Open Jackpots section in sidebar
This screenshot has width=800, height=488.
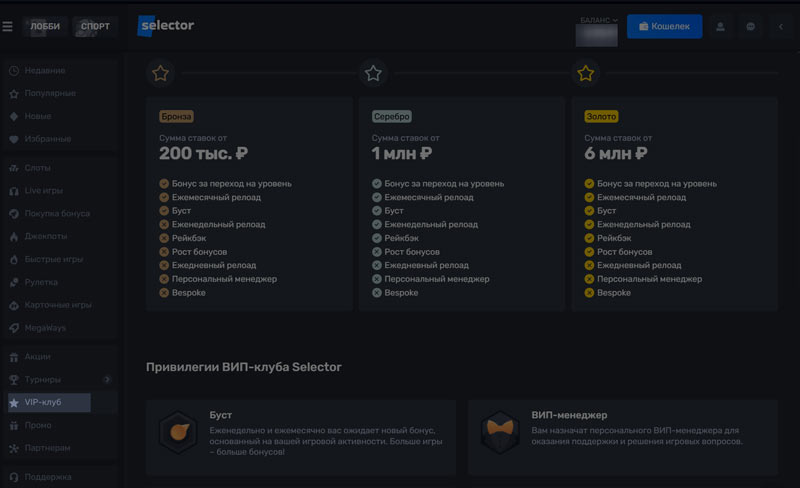click(44, 237)
